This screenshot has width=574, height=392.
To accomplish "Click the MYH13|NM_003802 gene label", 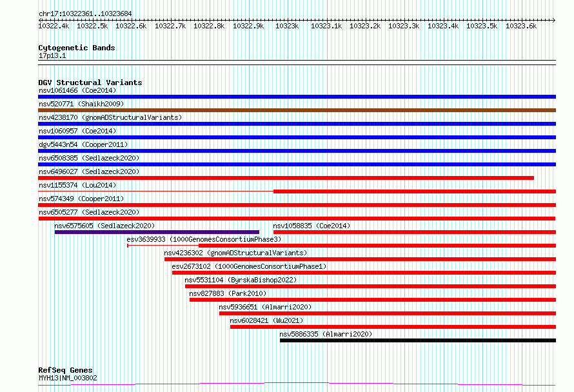I will pyautogui.click(x=68, y=378).
